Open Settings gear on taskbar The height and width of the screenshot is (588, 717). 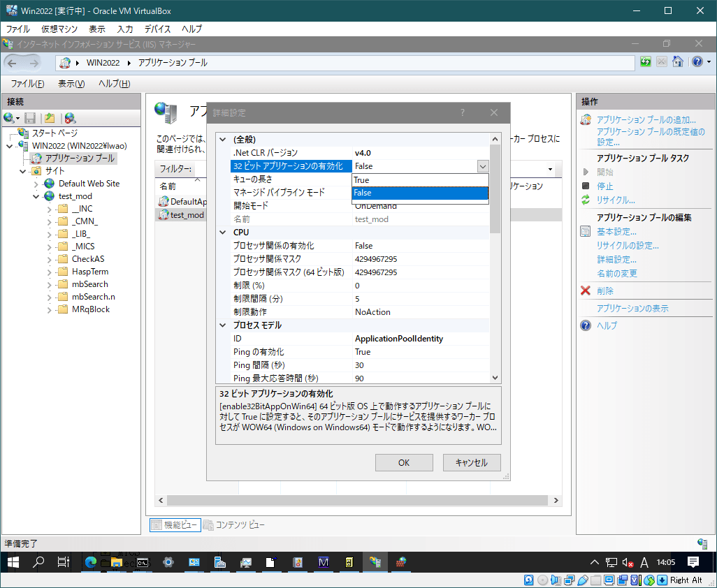(168, 562)
